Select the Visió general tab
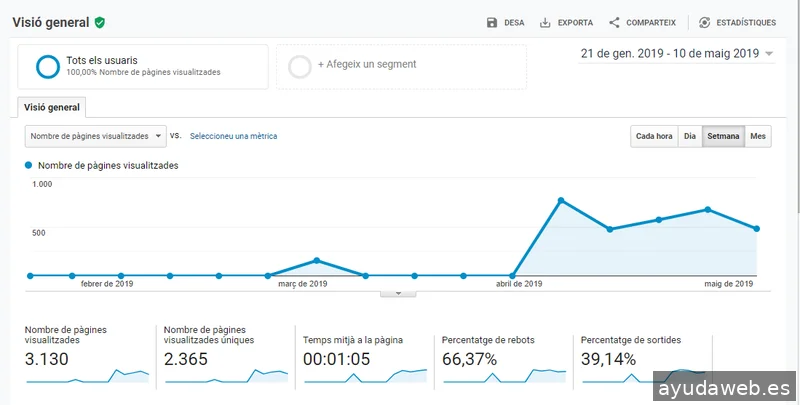The height and width of the screenshot is (405, 800). pyautogui.click(x=52, y=108)
